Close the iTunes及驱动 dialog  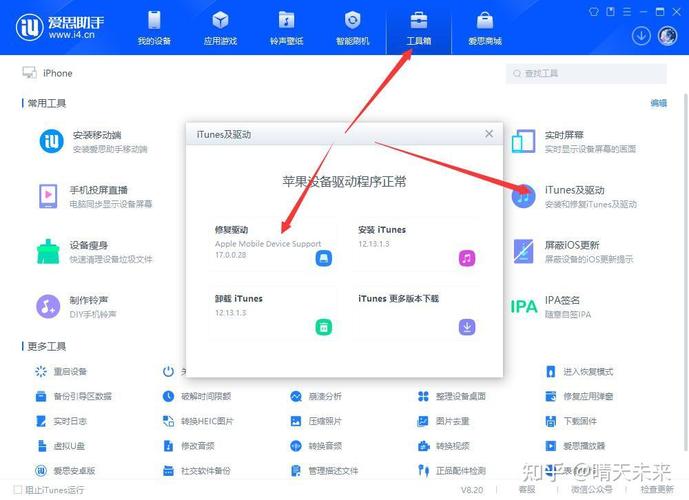click(489, 134)
